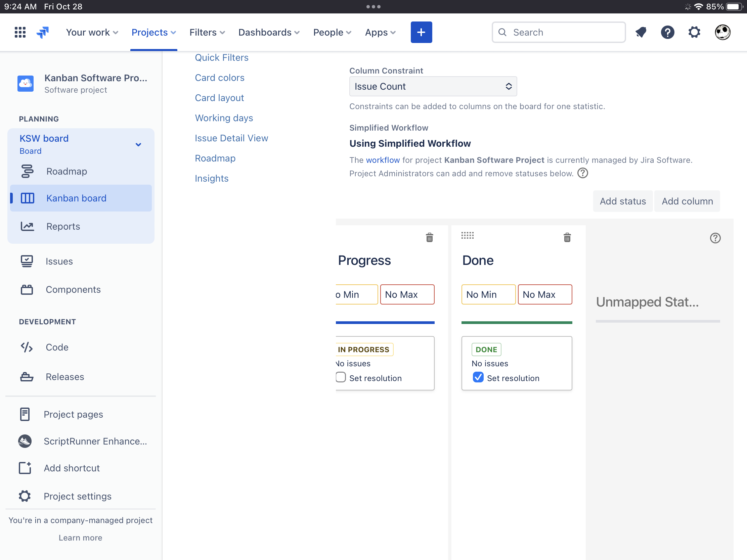Uncheck Set resolution for the Done column

coord(478,377)
